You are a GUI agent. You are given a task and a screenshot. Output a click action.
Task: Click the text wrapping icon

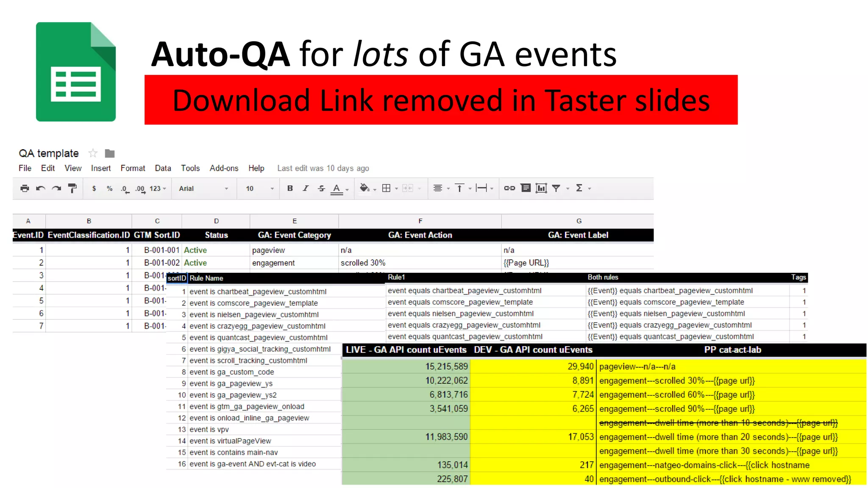(x=481, y=189)
